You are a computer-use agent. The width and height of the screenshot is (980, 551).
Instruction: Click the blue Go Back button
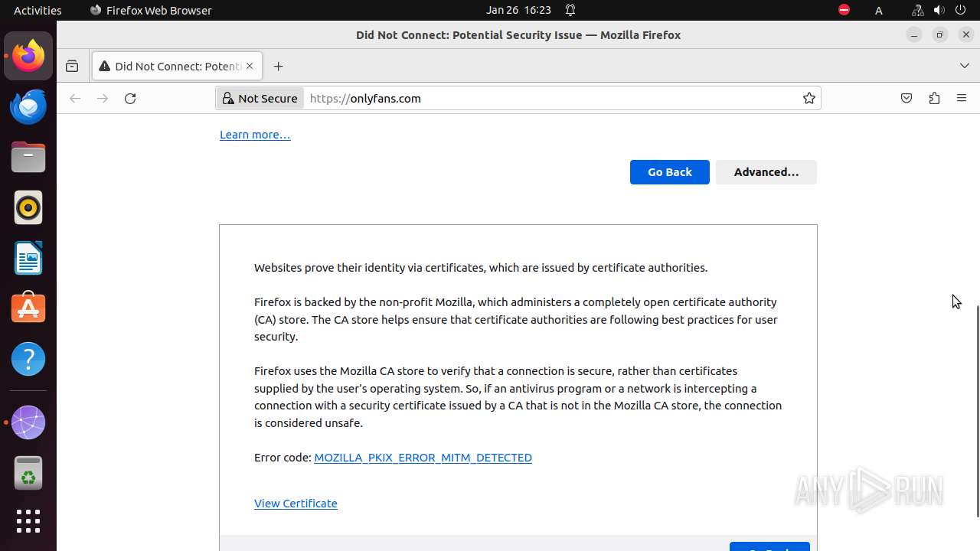[x=670, y=172]
